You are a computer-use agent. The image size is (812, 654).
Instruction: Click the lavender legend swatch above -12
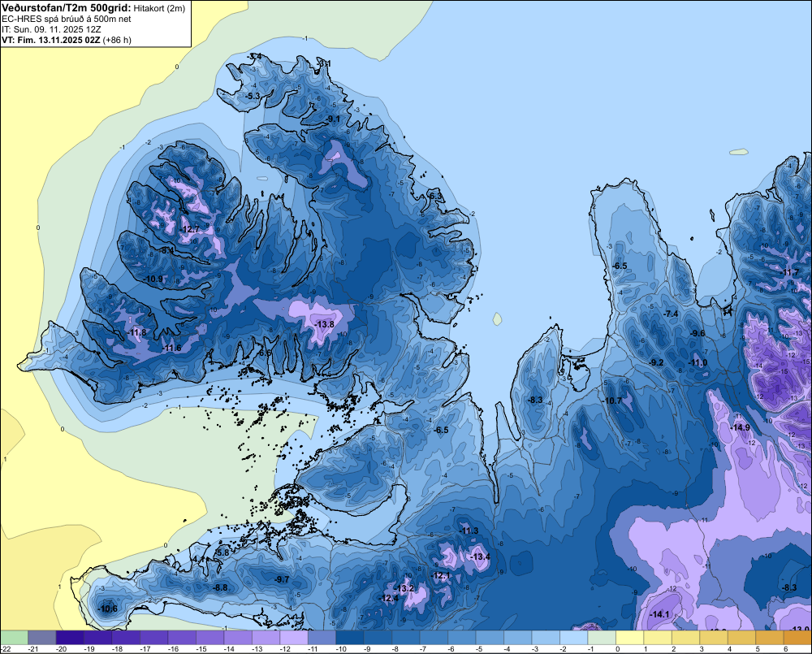pyautogui.click(x=294, y=637)
